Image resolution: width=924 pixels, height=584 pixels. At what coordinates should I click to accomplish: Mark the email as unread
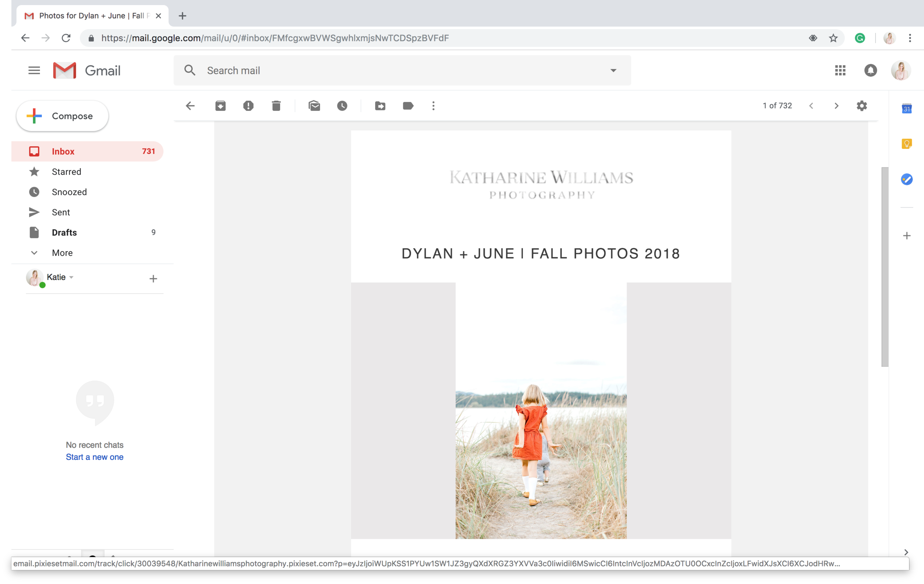[314, 106]
